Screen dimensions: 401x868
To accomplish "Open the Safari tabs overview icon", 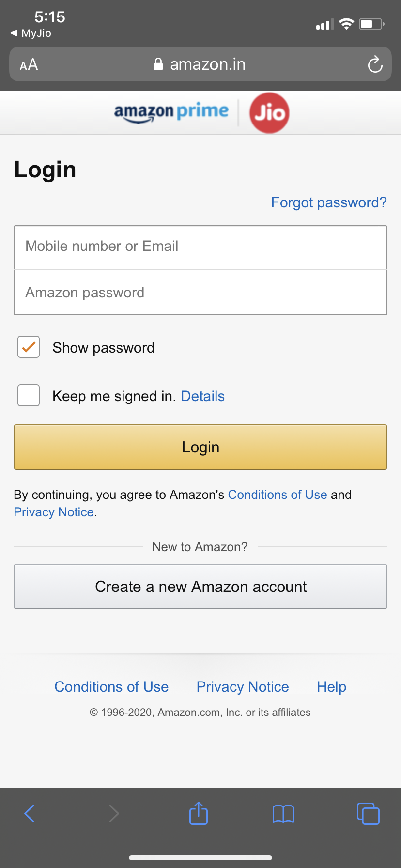I will 368,813.
